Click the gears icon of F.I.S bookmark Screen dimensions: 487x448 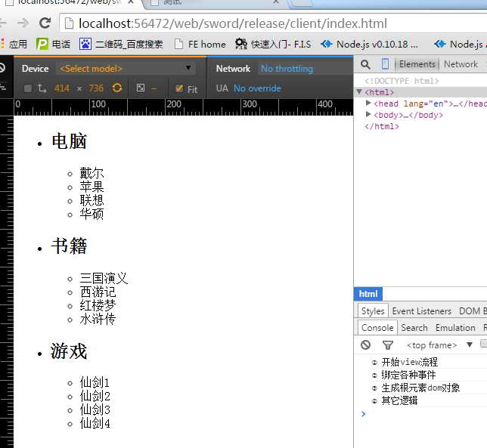(241, 44)
